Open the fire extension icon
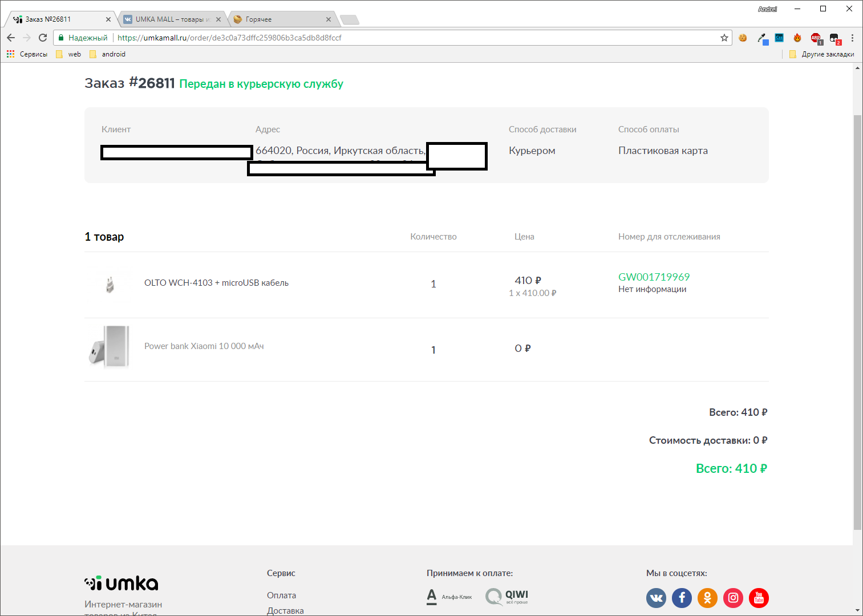 [797, 38]
